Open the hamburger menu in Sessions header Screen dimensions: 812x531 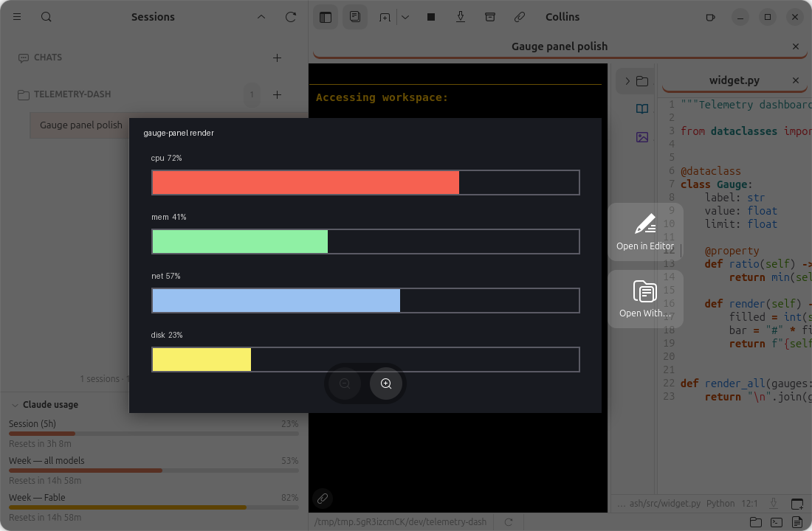coord(17,17)
